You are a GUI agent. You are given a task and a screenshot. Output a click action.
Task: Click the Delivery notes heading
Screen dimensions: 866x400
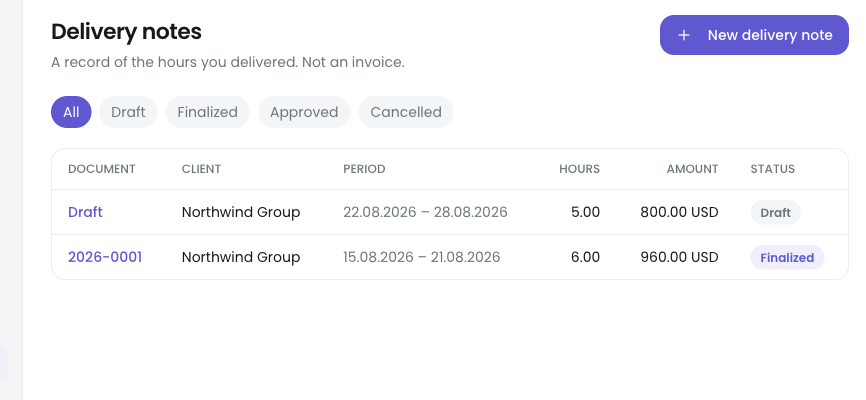126,32
